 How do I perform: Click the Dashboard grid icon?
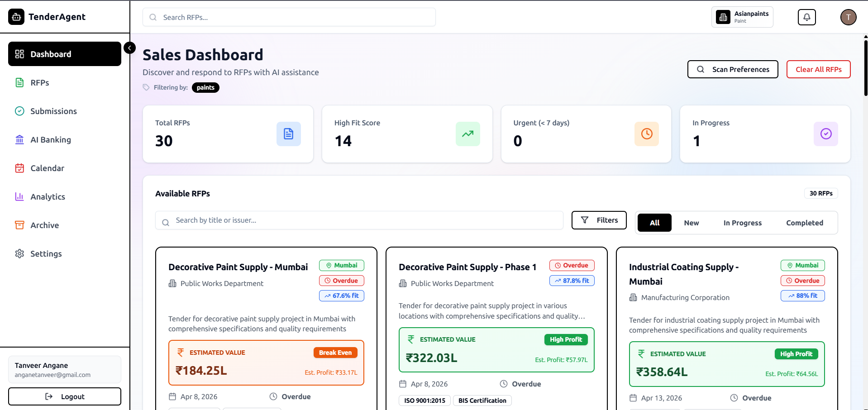19,54
